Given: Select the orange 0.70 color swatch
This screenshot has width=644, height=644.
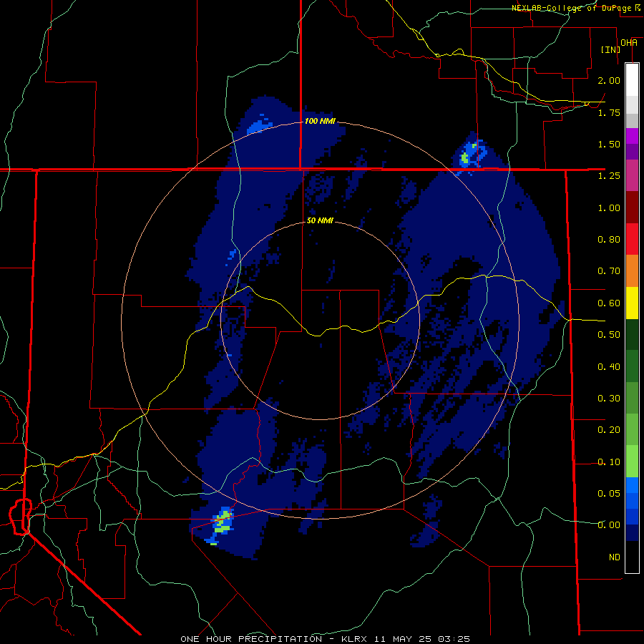Looking at the screenshot, I should (632, 271).
